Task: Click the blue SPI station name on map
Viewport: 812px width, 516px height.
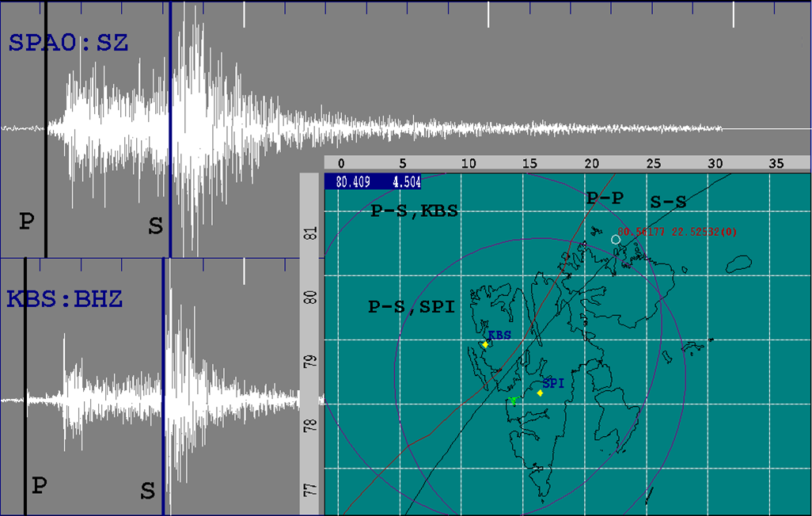Action: [553, 383]
